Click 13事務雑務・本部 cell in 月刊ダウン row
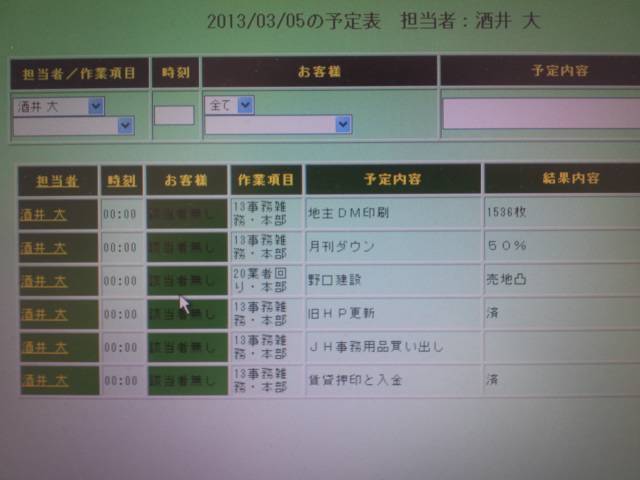Viewport: 640px width, 480px height. point(267,247)
